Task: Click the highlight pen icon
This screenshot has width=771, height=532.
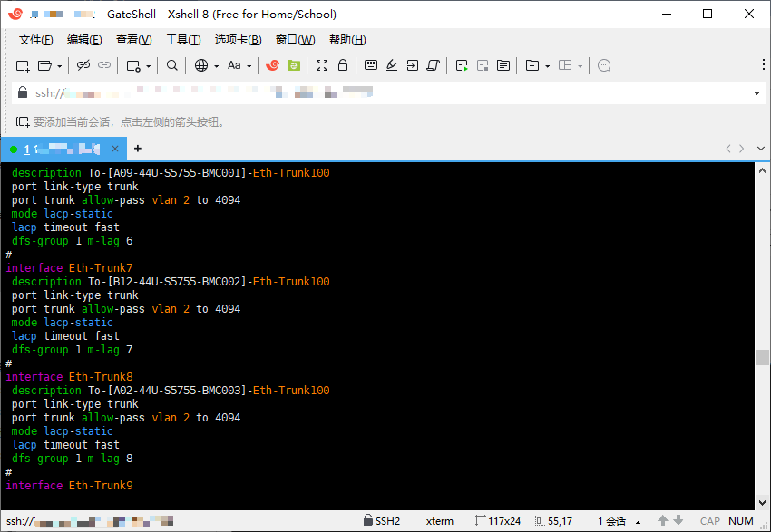Action: (392, 65)
